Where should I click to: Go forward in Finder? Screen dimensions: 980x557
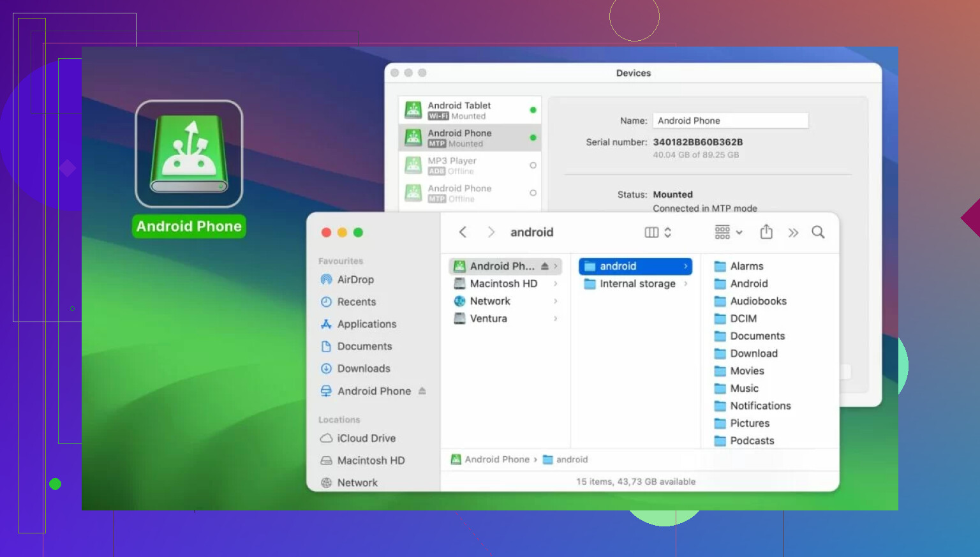[491, 232]
